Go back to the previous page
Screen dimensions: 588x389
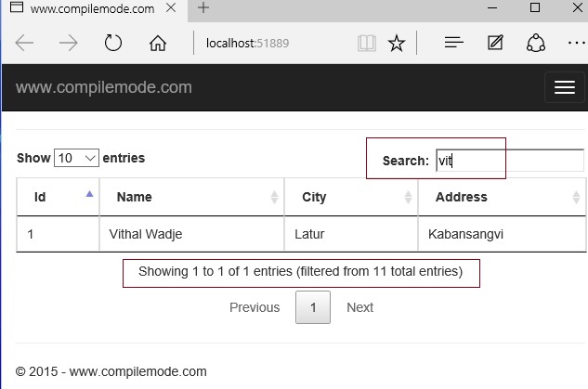(x=24, y=43)
